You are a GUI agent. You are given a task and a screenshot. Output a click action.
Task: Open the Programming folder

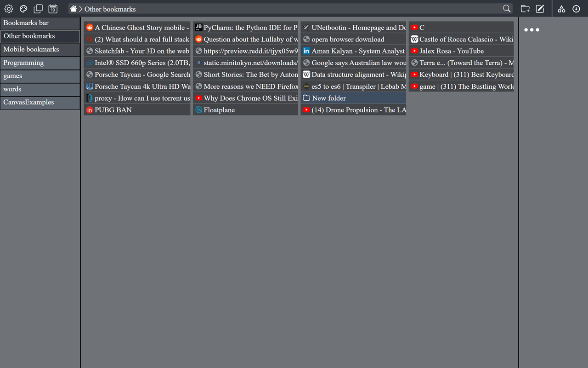tap(40, 63)
